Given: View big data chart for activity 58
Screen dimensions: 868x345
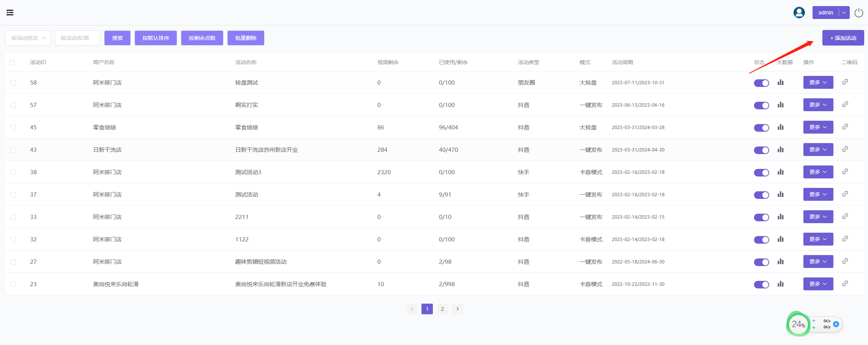Looking at the screenshot, I should tap(781, 82).
